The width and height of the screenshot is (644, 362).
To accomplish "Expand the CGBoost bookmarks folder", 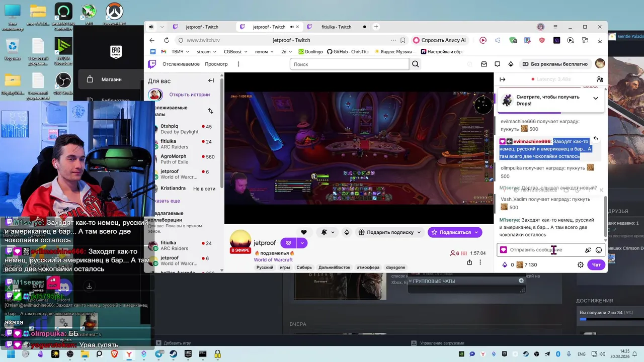I will coord(236,51).
